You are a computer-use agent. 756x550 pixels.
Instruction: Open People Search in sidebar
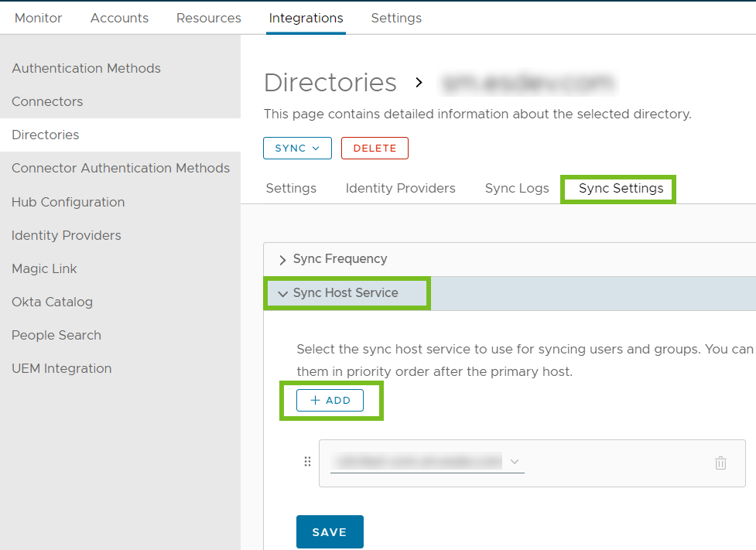[56, 335]
